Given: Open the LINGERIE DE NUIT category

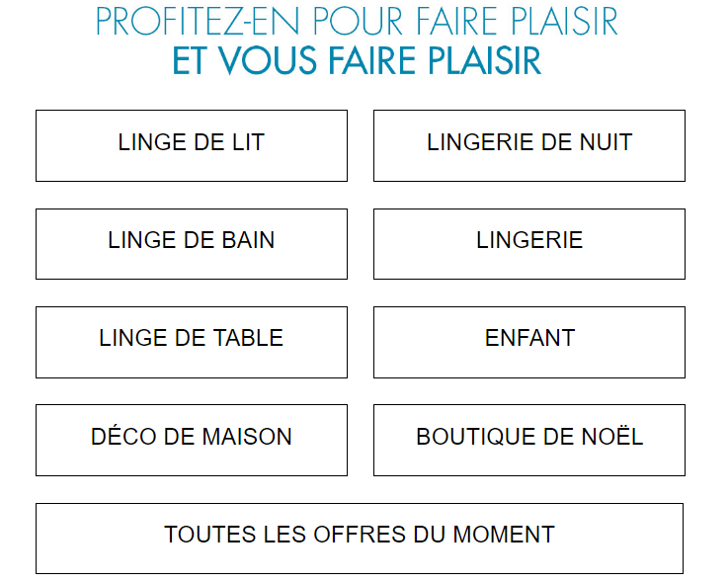Looking at the screenshot, I should pyautogui.click(x=528, y=145).
